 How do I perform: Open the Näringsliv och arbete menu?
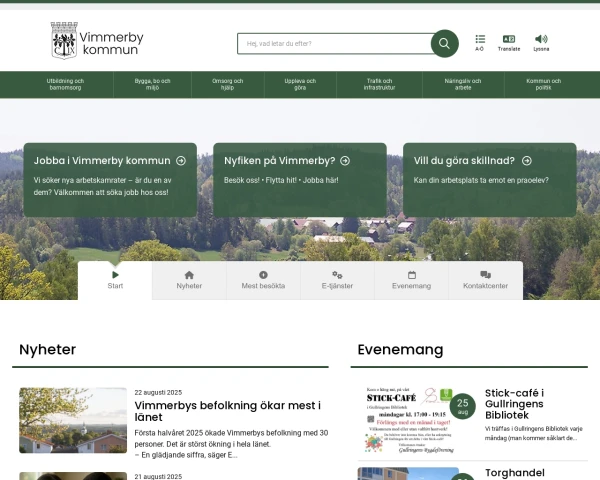pyautogui.click(x=463, y=84)
